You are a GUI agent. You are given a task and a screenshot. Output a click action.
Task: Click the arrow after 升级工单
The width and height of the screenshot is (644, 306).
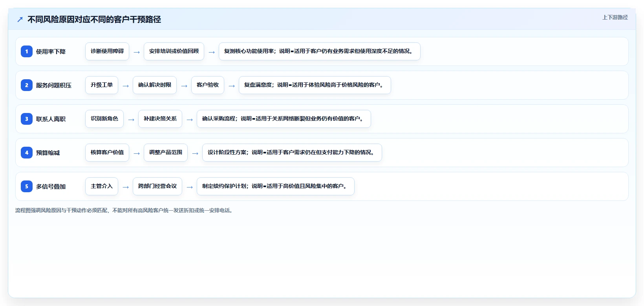pyautogui.click(x=126, y=86)
